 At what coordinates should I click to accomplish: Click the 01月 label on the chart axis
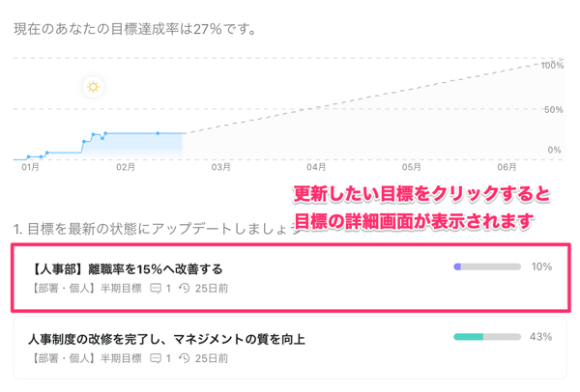click(30, 167)
